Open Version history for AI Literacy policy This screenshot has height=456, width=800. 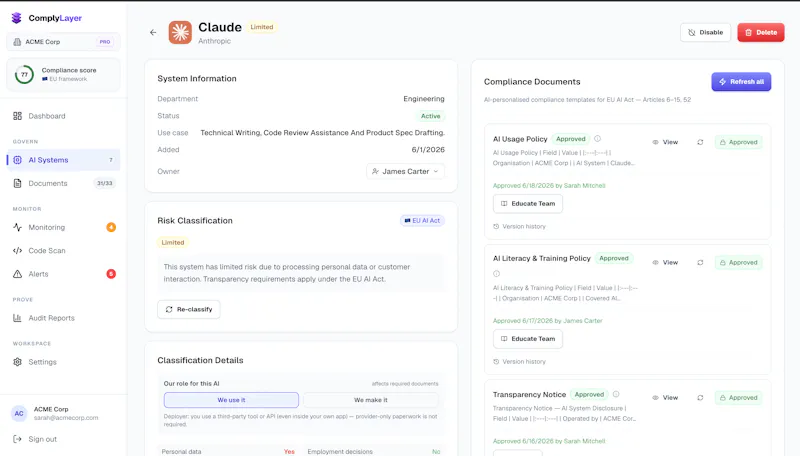[519, 362]
